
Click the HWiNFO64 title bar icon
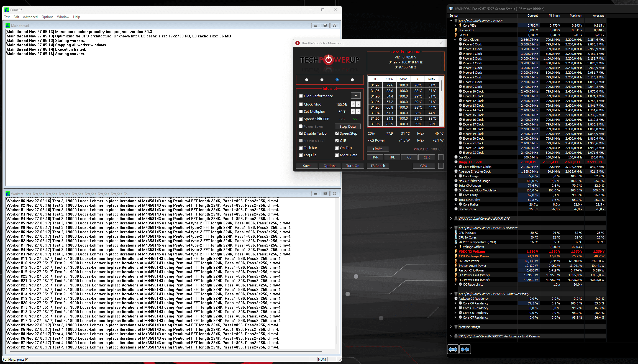click(451, 9)
